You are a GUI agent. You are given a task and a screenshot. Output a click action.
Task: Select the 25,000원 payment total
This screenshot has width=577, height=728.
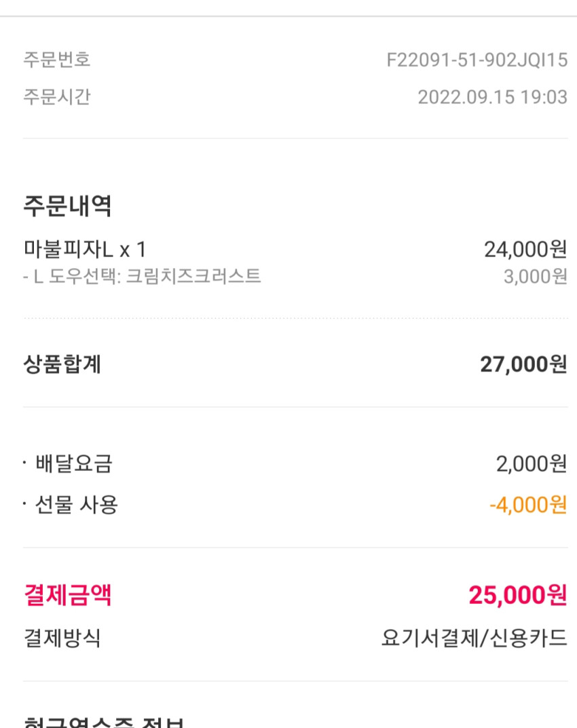coord(518,595)
